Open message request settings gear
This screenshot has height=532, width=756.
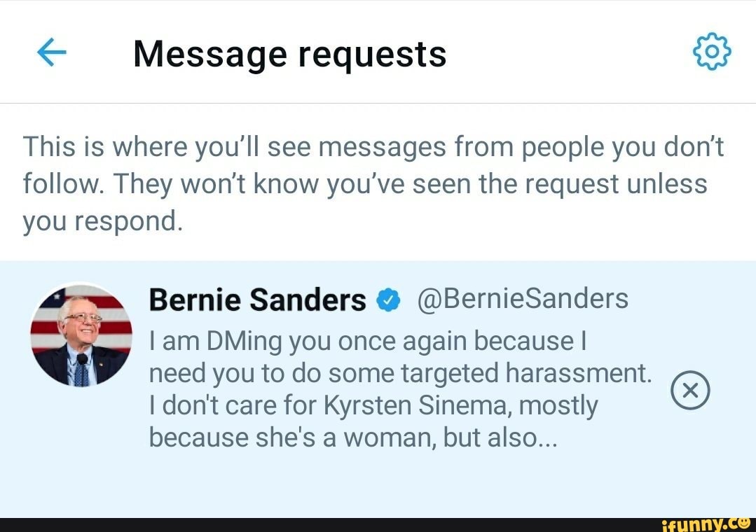pos(711,52)
